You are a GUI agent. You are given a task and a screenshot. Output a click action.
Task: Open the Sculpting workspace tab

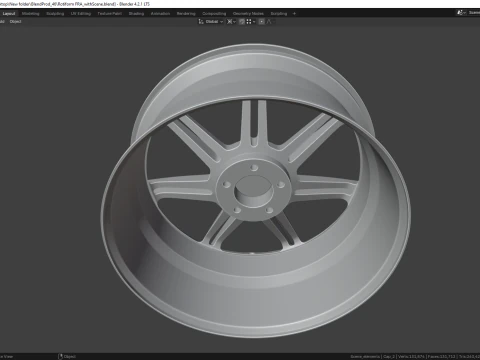(x=55, y=14)
